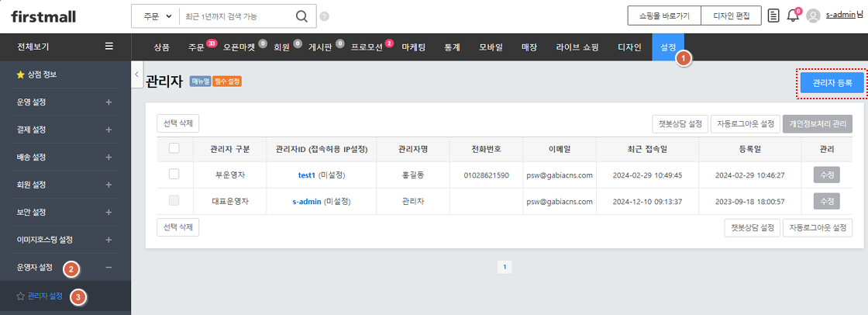Click the firstmall logo
The width and height of the screenshot is (868, 315).
coord(43,16)
